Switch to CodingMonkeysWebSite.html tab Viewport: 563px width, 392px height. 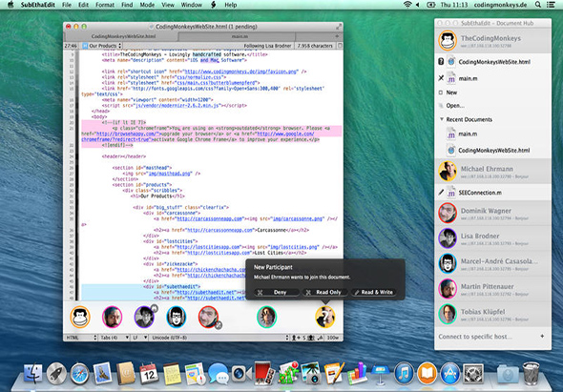[x=123, y=36]
